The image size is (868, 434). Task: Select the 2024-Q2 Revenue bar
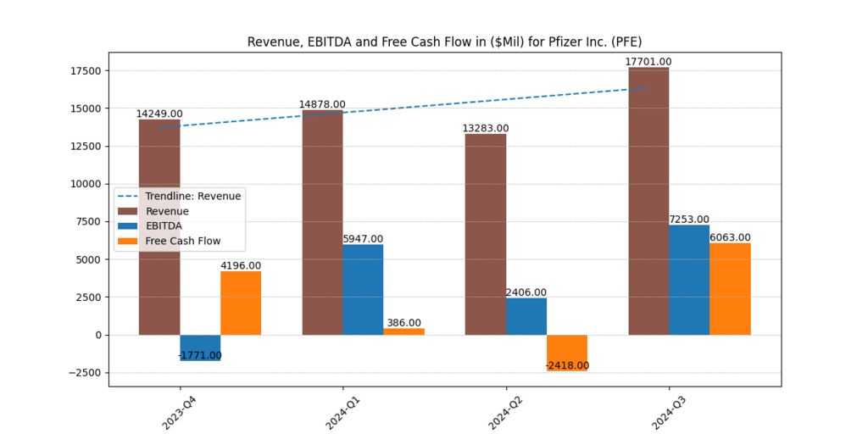point(486,234)
